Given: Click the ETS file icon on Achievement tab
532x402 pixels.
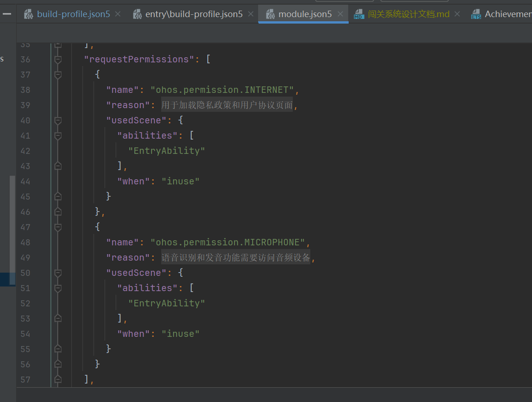Looking at the screenshot, I should (476, 14).
